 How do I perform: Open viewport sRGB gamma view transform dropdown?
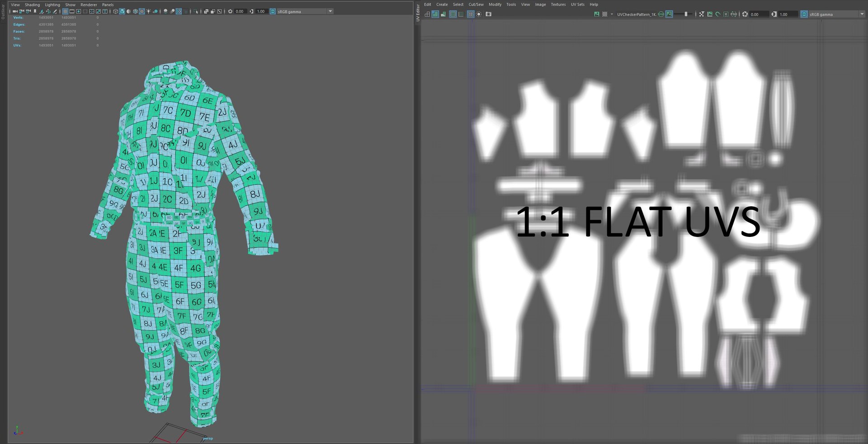pos(305,11)
